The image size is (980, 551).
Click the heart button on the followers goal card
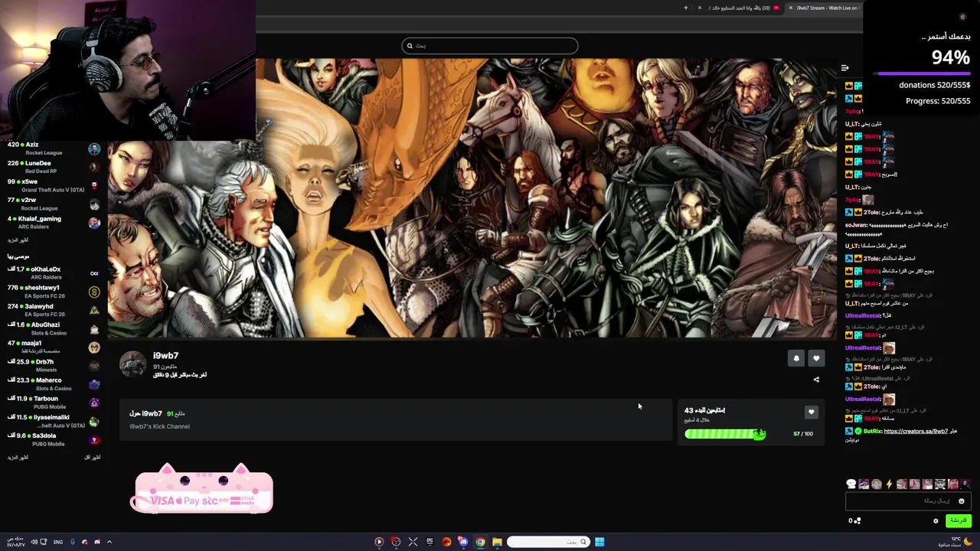pos(811,412)
